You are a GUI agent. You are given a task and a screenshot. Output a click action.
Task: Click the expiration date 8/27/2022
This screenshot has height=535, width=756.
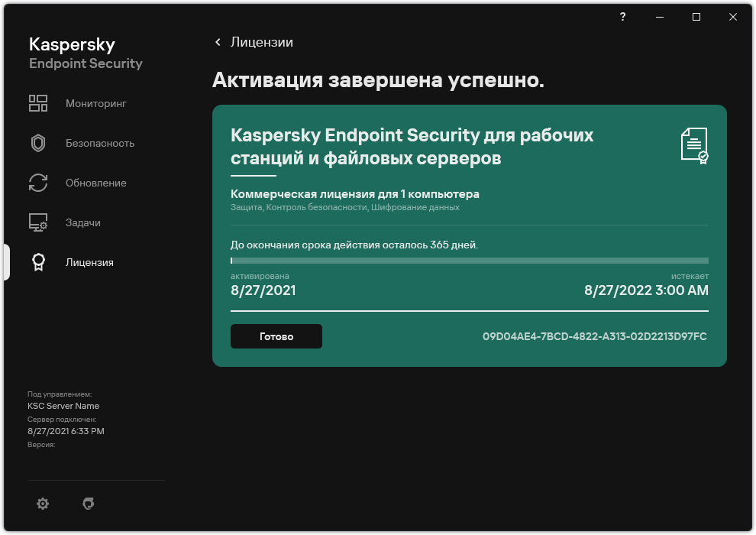coord(645,290)
